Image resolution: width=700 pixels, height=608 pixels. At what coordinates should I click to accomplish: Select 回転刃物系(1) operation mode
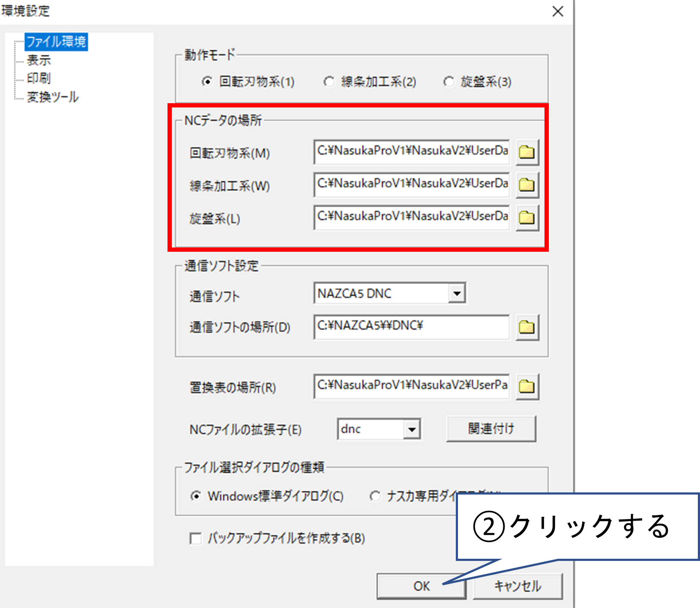(207, 81)
